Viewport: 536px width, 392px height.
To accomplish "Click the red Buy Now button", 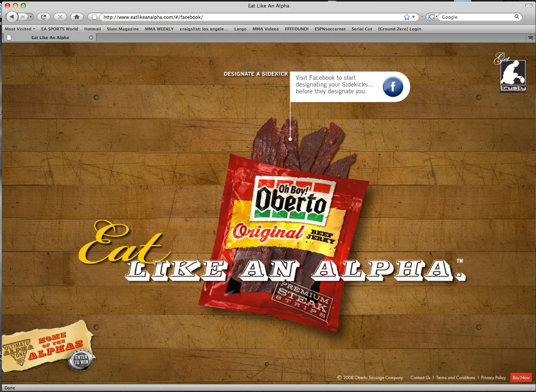I will coord(521,377).
